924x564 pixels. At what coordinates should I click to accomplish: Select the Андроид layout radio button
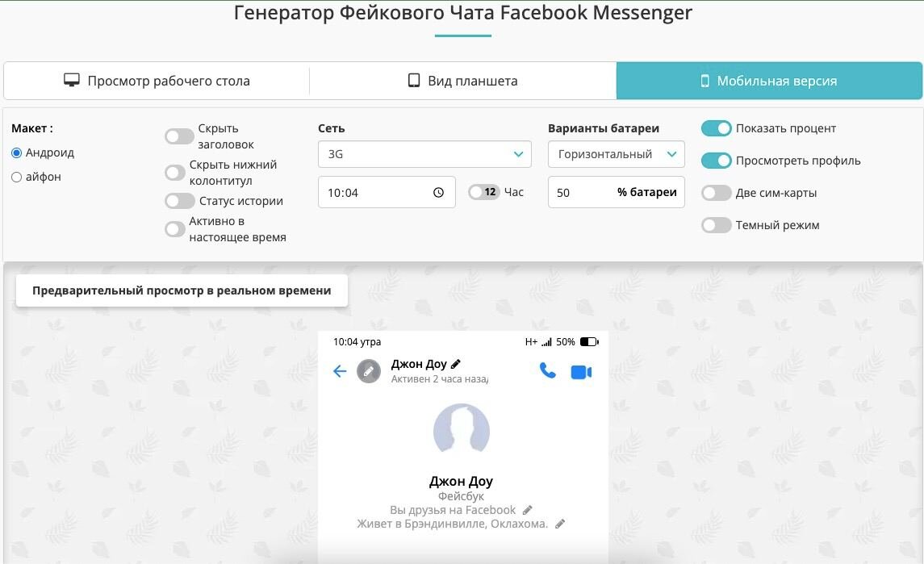16,152
